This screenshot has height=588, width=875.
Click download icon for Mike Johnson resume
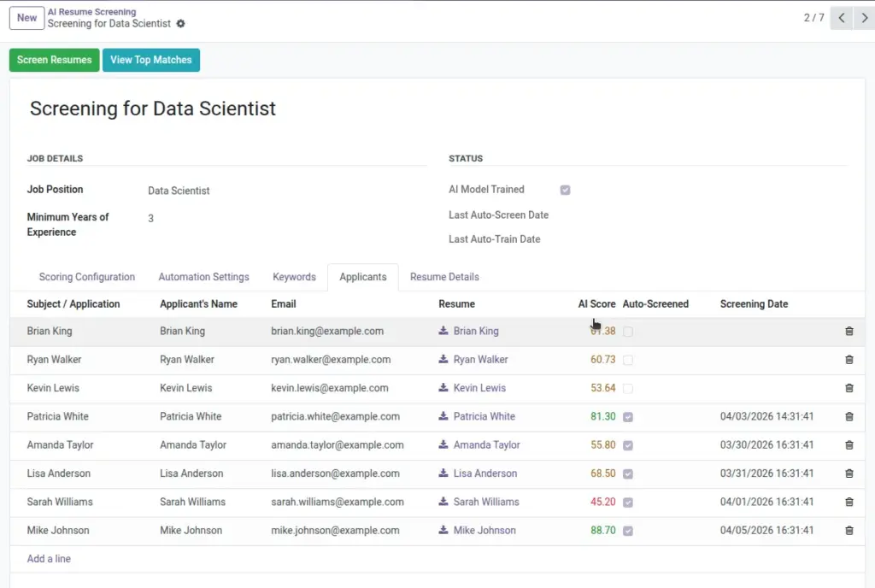coord(443,529)
